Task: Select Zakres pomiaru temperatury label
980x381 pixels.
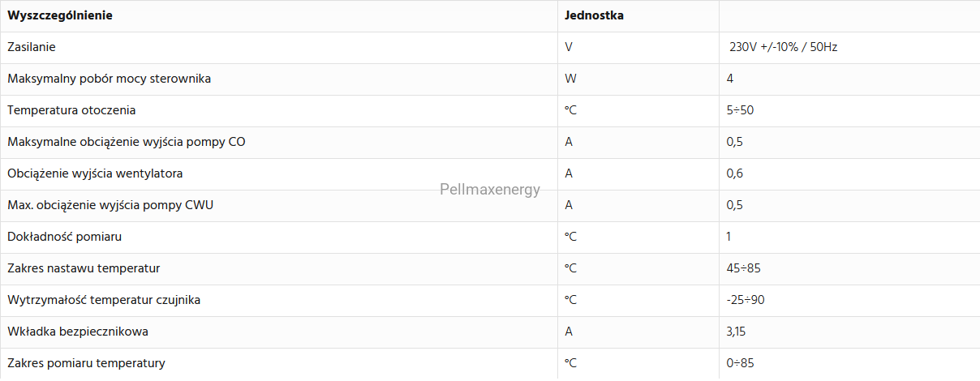Action: click(x=86, y=363)
